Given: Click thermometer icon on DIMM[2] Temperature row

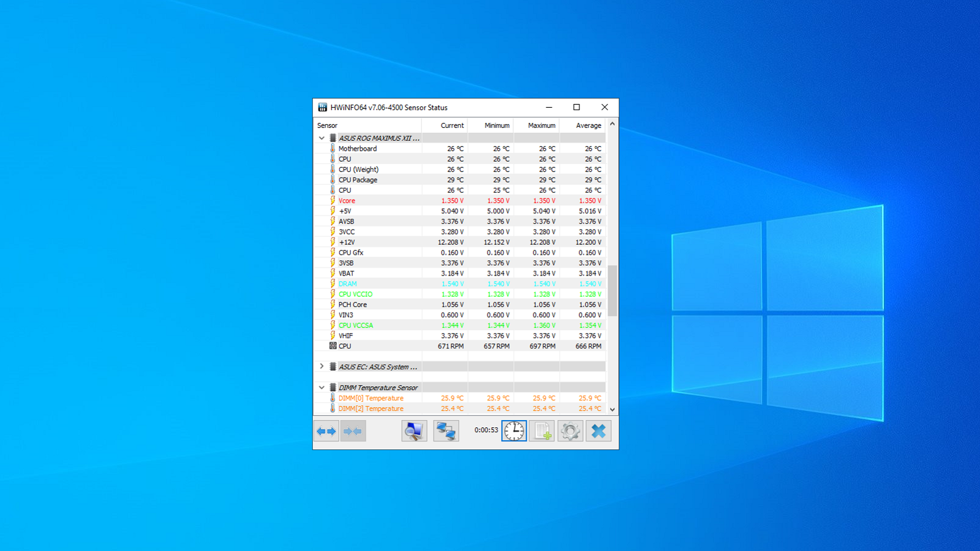Looking at the screenshot, I should click(x=333, y=408).
